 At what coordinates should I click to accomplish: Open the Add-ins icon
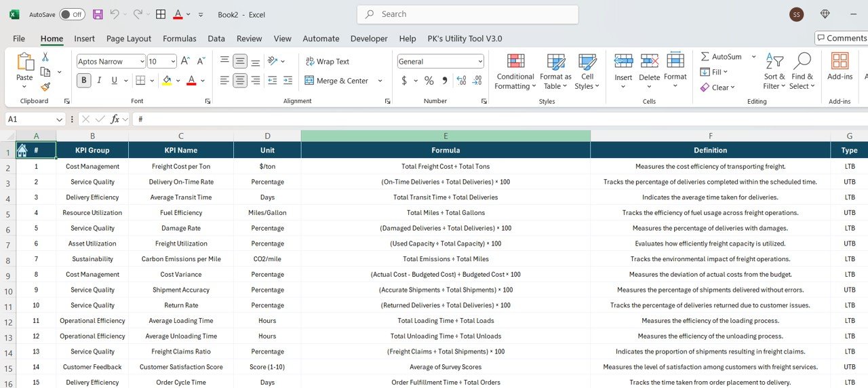tap(840, 66)
